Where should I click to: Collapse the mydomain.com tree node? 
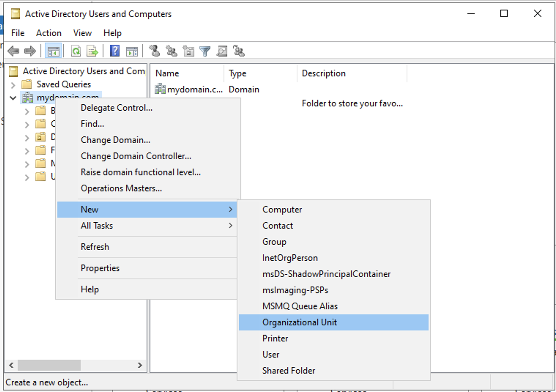13,98
